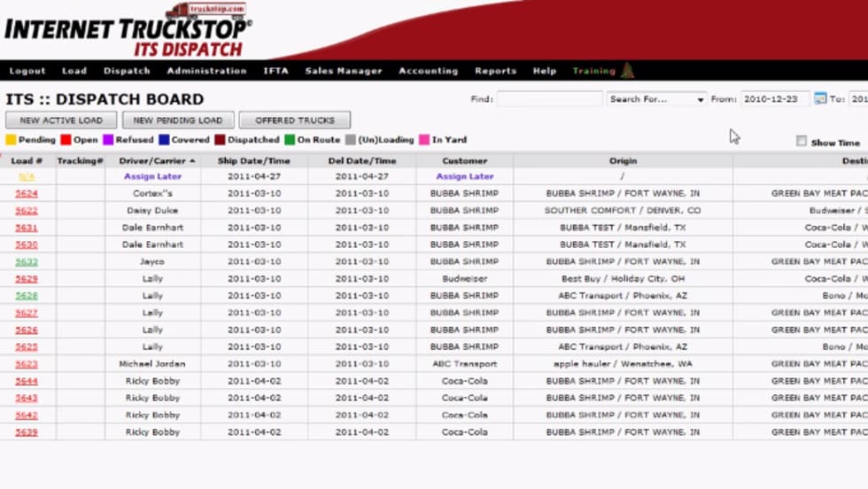This screenshot has height=489, width=868.
Task: Click the New Pending Load button
Action: [x=178, y=120]
